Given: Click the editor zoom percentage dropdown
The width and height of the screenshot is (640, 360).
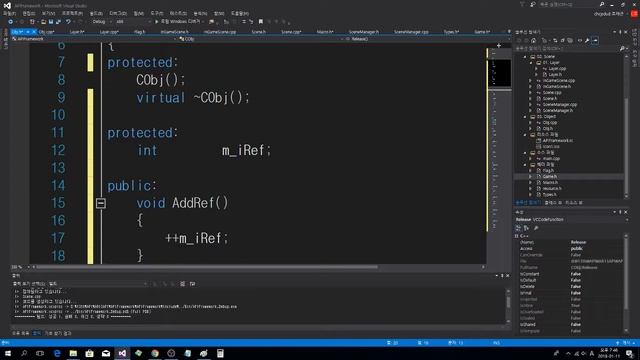Looking at the screenshot, I should click(x=20, y=267).
